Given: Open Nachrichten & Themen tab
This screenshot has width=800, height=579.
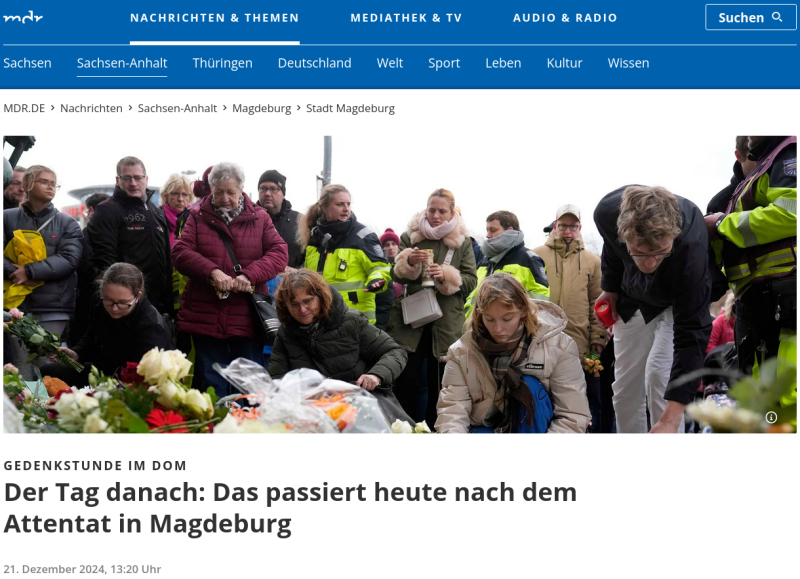Looking at the screenshot, I should coord(214,18).
